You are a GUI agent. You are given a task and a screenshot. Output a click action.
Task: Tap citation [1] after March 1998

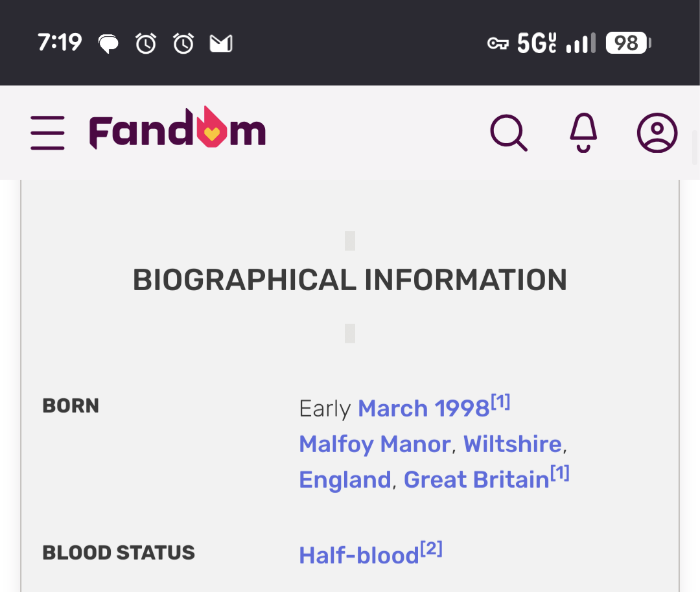click(500, 402)
